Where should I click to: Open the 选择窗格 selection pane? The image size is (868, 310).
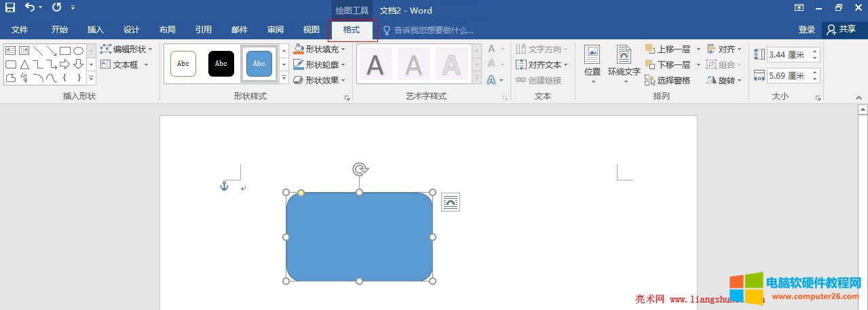pos(668,80)
